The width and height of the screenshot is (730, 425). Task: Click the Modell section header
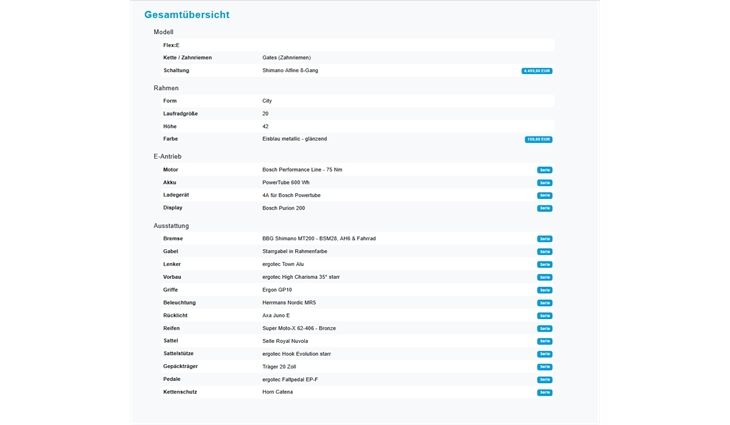pos(163,32)
